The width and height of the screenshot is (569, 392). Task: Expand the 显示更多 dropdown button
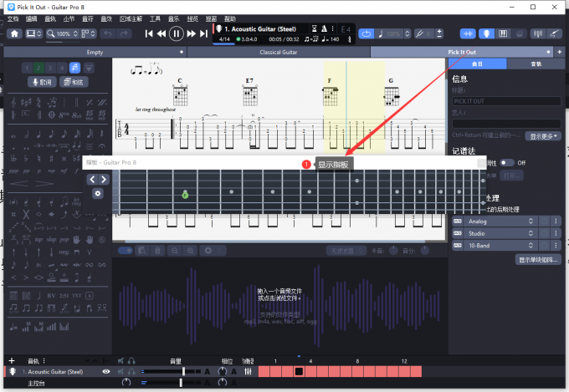540,135
